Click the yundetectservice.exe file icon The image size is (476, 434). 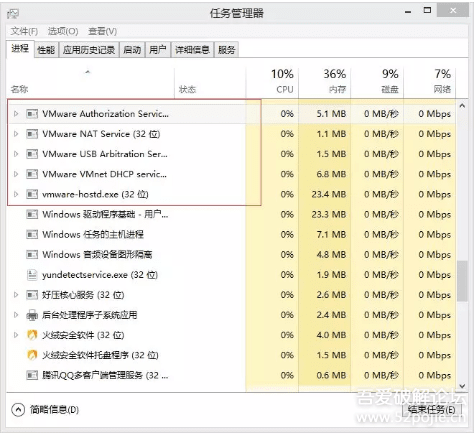click(32, 275)
